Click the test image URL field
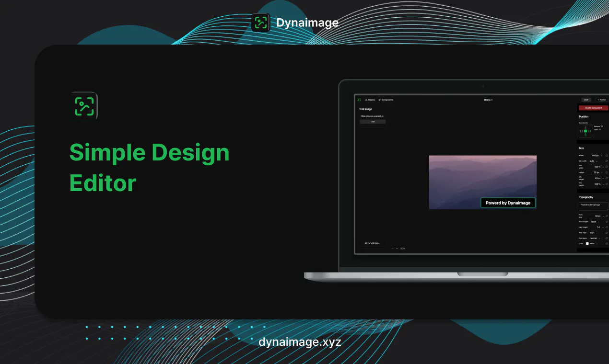Screen dimensions: 609x364 (373, 116)
